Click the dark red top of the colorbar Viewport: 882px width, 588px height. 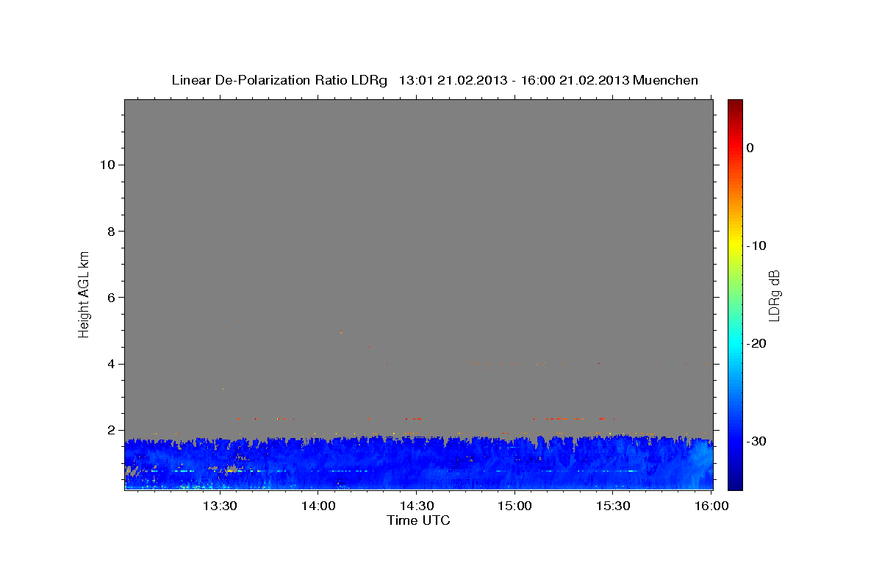click(735, 107)
